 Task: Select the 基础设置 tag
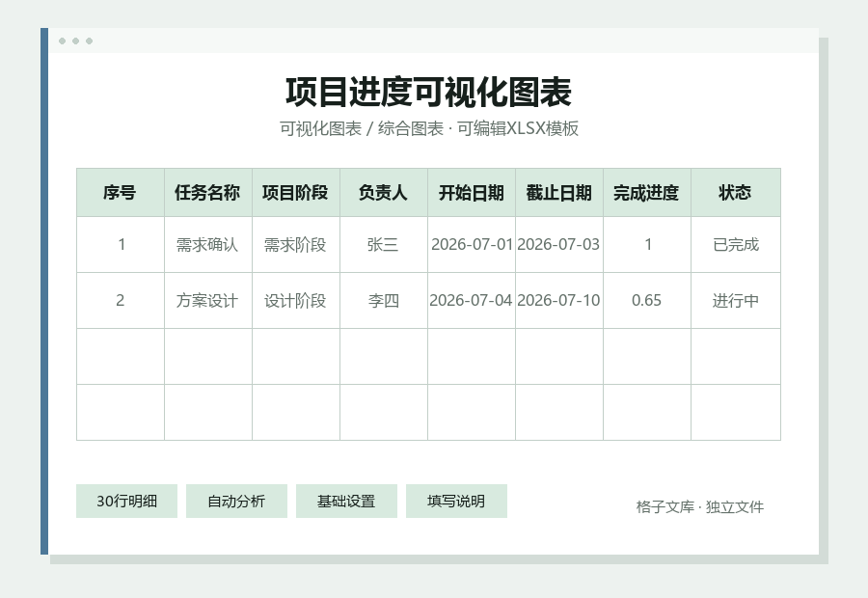(346, 502)
